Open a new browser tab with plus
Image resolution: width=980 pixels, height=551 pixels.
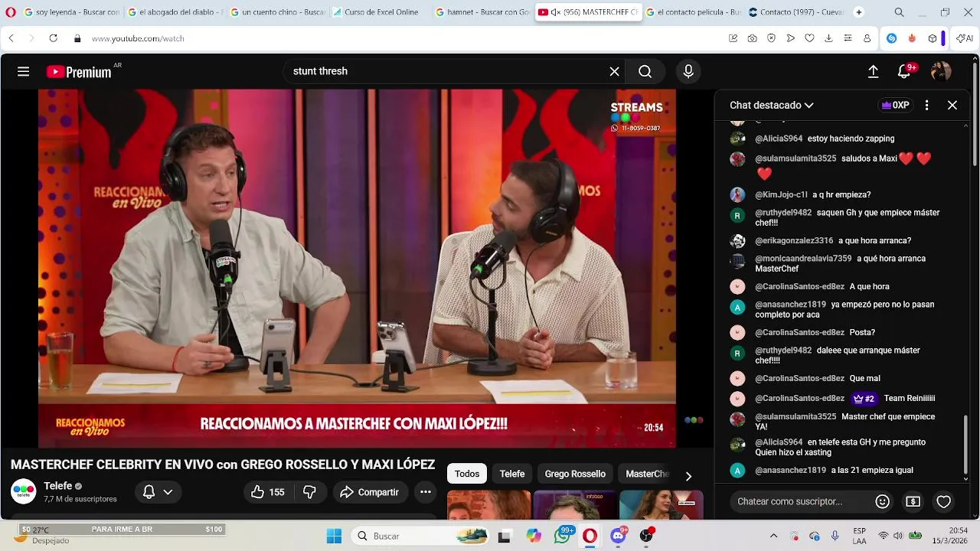point(858,12)
